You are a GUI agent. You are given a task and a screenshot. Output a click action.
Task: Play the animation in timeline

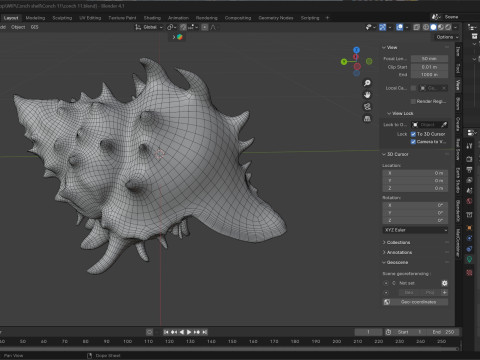click(189, 332)
